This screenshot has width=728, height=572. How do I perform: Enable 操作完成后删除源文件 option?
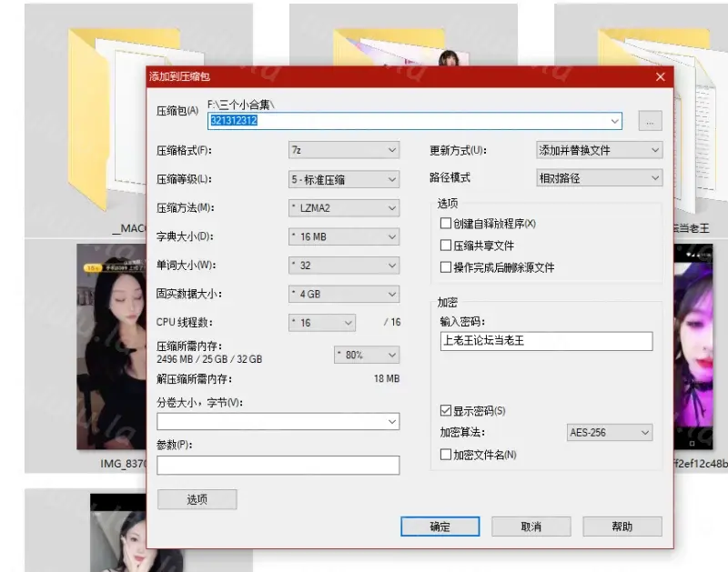point(446,267)
